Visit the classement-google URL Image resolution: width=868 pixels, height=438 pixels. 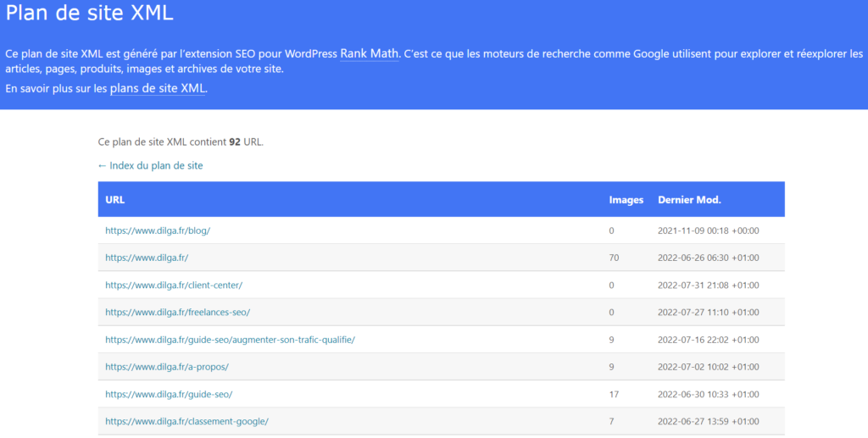point(186,421)
